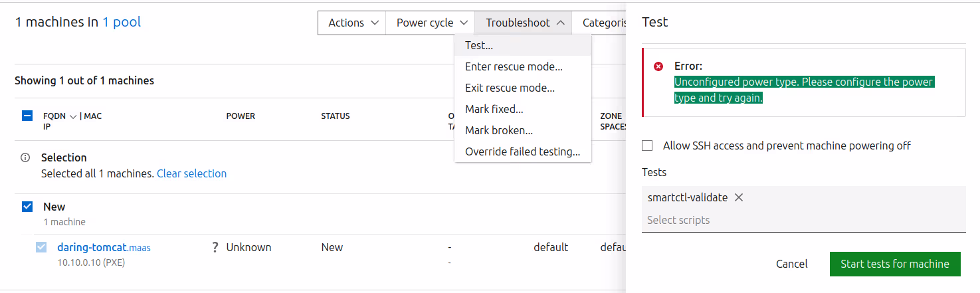Expand the Power cycle dropdown
Image resolution: width=980 pixels, height=293 pixels.
pos(430,23)
